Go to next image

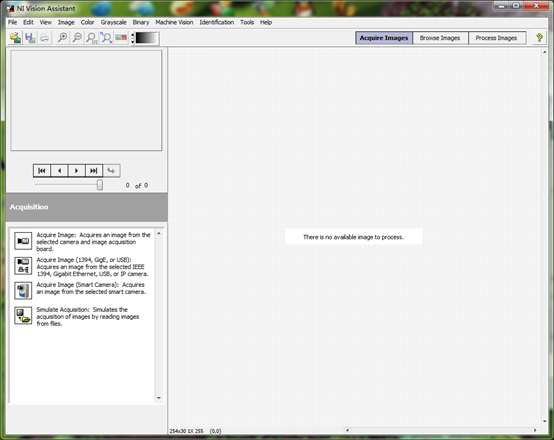click(x=76, y=171)
